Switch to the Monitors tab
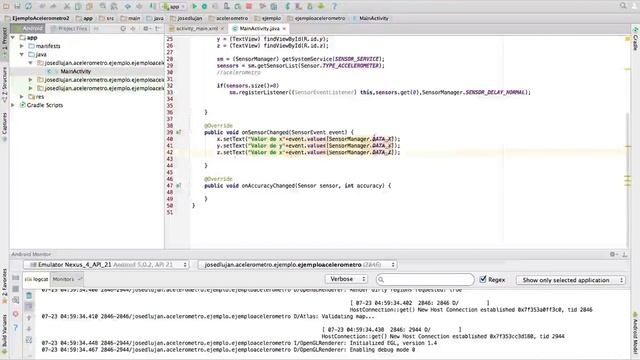The height and width of the screenshot is (360, 640). coord(67,279)
